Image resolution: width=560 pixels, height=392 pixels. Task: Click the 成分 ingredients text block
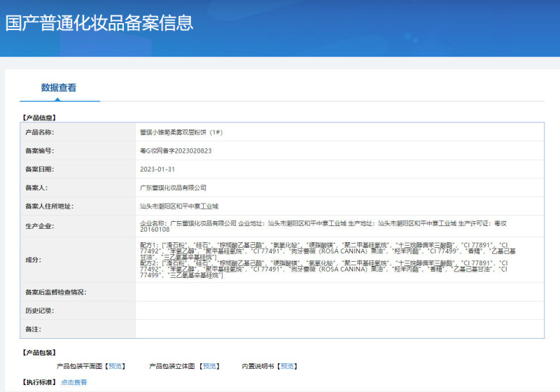pos(328,260)
